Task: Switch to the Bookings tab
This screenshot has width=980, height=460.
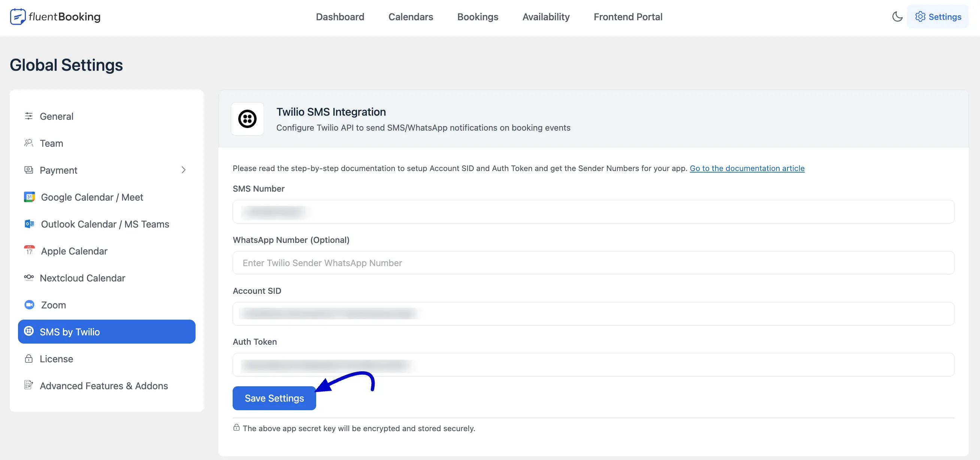Action: coord(477,17)
